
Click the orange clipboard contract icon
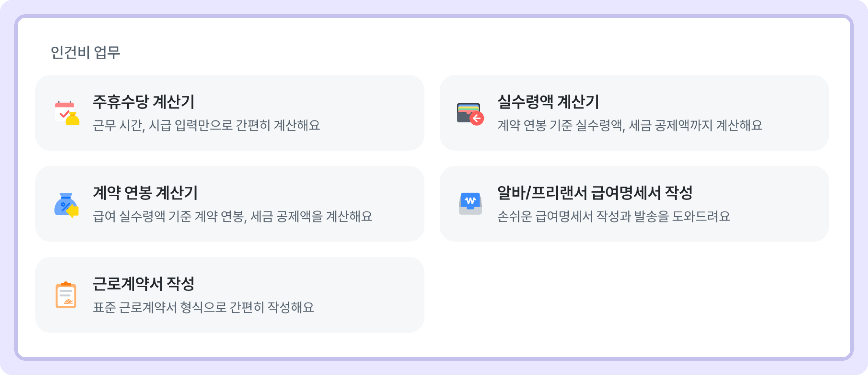[x=66, y=295]
